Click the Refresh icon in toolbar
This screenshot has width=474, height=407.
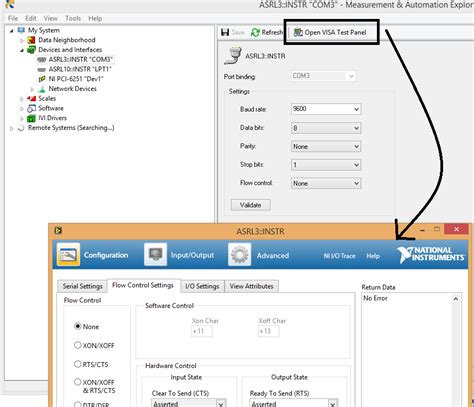pyautogui.click(x=255, y=32)
